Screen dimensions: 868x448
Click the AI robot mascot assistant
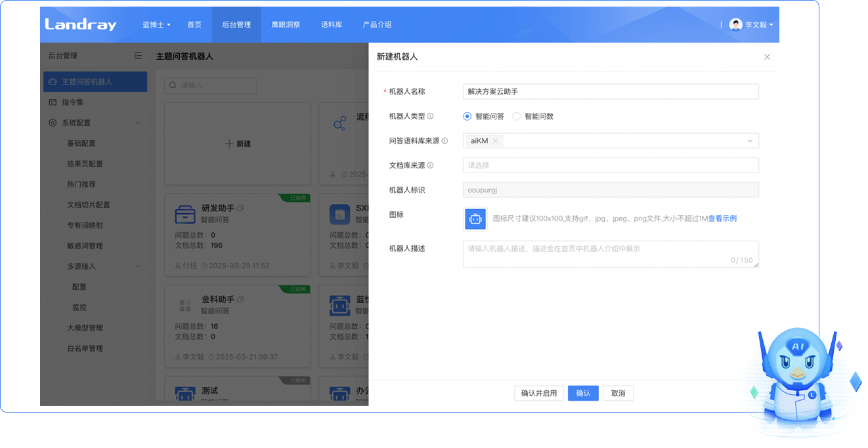click(796, 380)
